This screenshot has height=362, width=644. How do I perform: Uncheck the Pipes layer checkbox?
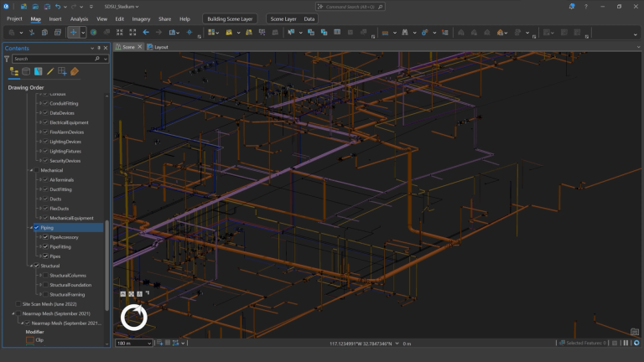45,256
